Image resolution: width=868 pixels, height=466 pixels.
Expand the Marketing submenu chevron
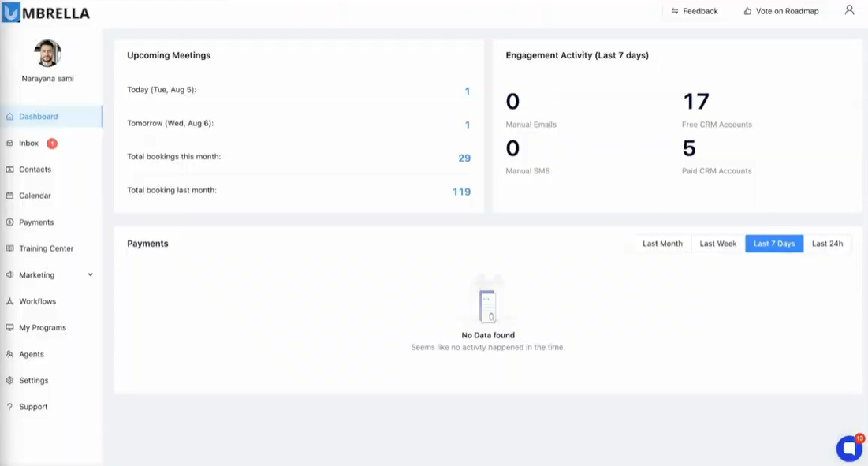[90, 274]
